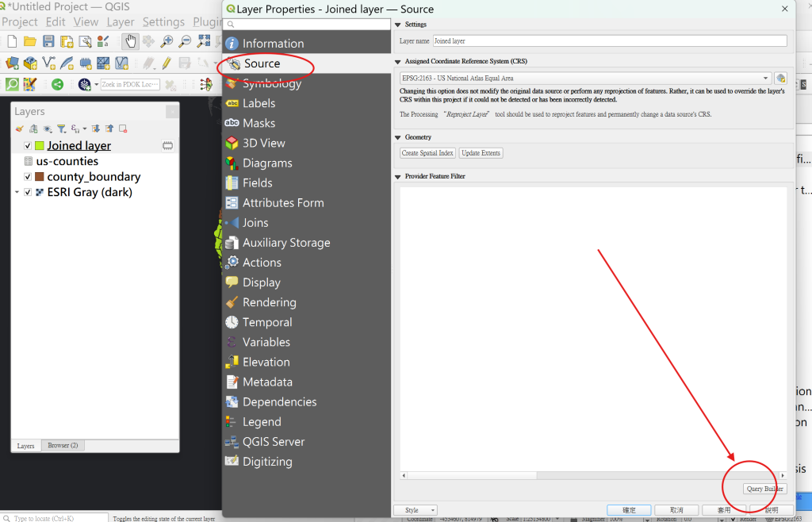The height and width of the screenshot is (522, 812).
Task: Click the Joined layer green color swatch
Action: tap(40, 146)
